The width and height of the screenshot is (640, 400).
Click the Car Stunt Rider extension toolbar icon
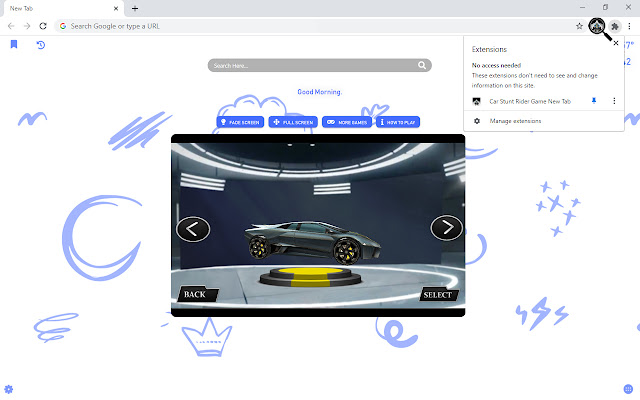pos(598,25)
